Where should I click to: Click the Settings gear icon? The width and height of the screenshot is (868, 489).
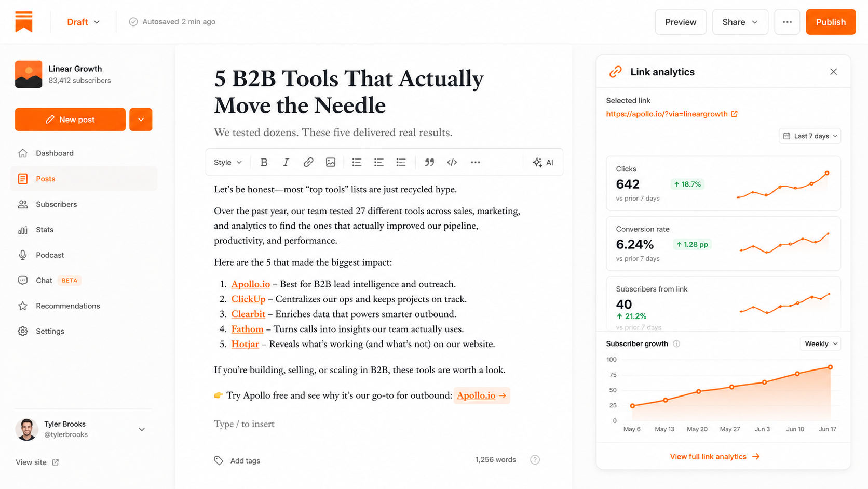23,332
